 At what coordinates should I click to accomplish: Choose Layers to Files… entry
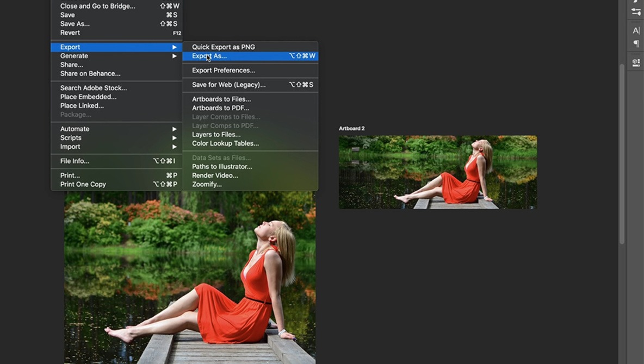tap(216, 135)
